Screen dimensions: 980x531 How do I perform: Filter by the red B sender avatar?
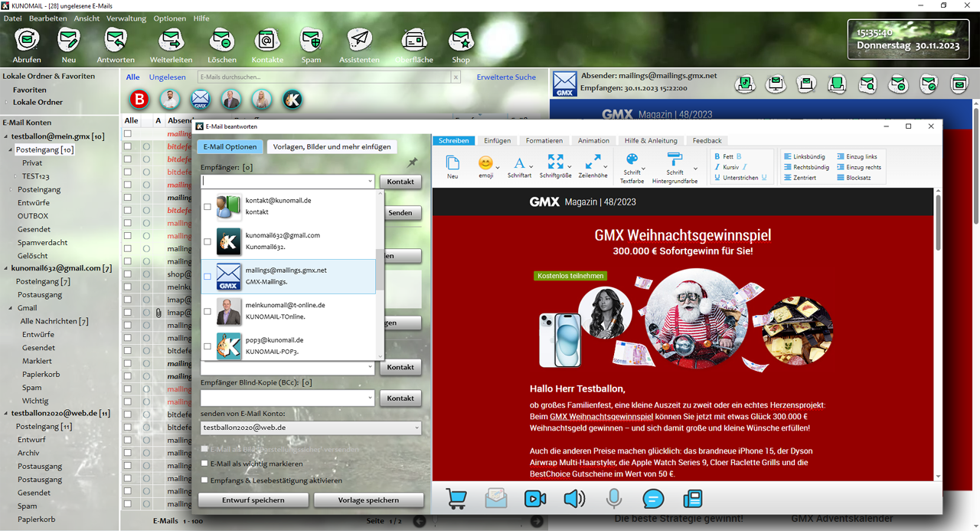point(139,99)
